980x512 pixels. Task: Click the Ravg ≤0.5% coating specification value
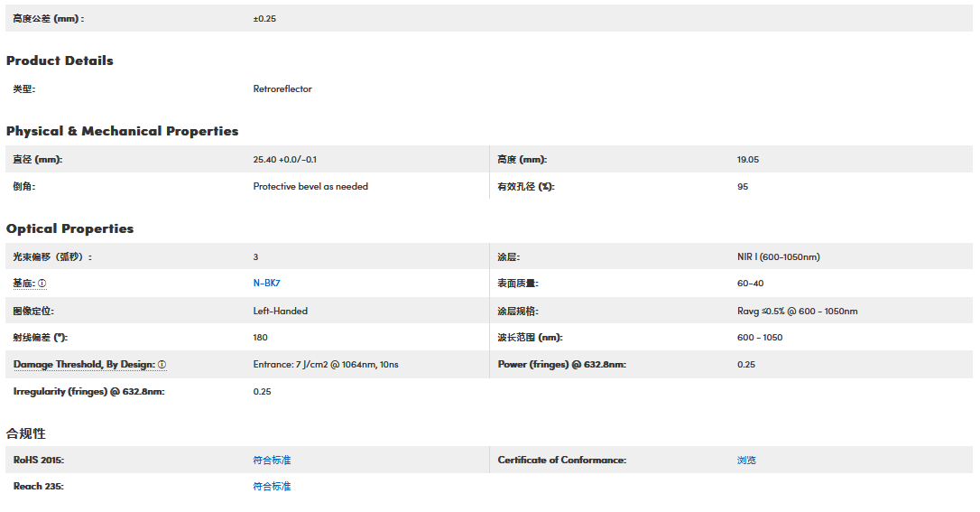pos(797,312)
